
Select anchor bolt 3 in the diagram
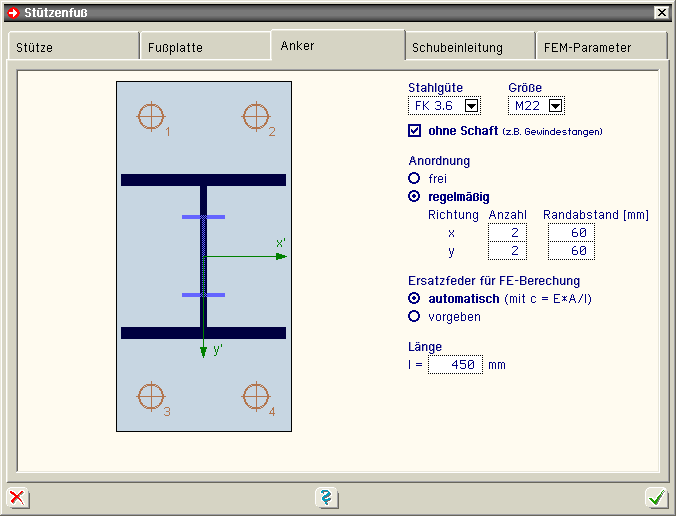[x=150, y=396]
